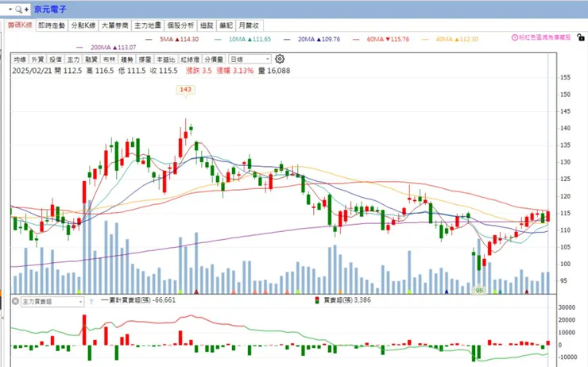Toggle the 布林 bands button
This screenshot has height=367, width=588.
pyautogui.click(x=109, y=60)
